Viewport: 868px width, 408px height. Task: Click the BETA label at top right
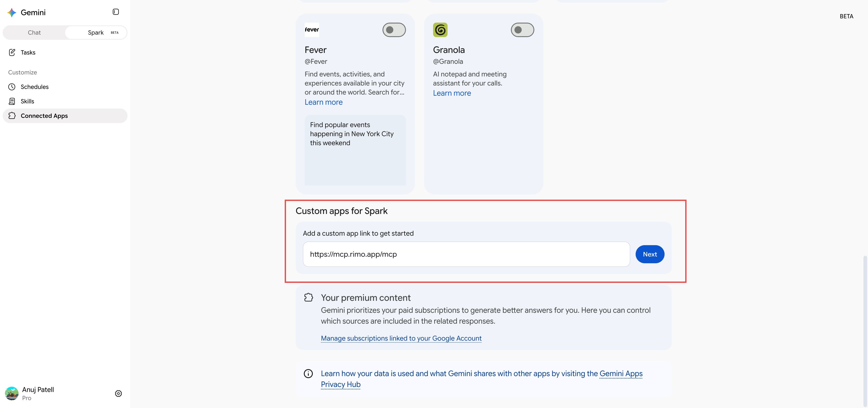tap(846, 16)
